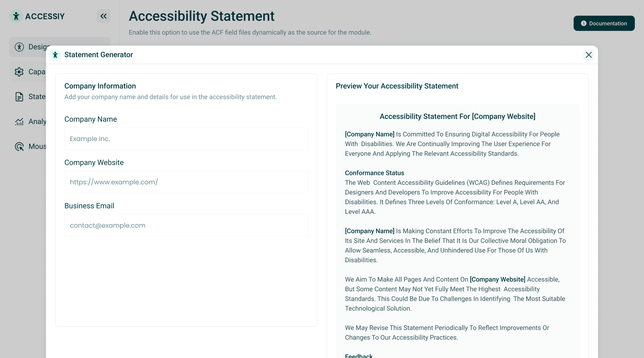Click the Company Website input field
This screenshot has height=358, width=644.
pos(186,182)
